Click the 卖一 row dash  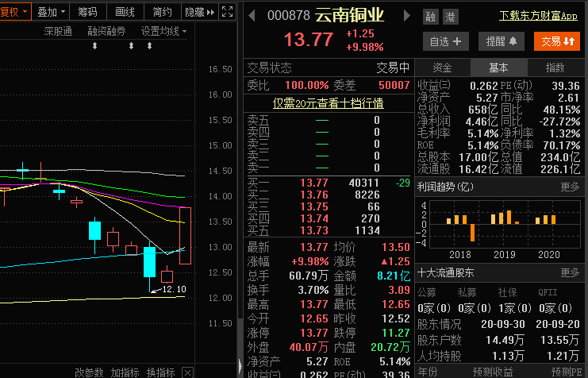coord(321,168)
